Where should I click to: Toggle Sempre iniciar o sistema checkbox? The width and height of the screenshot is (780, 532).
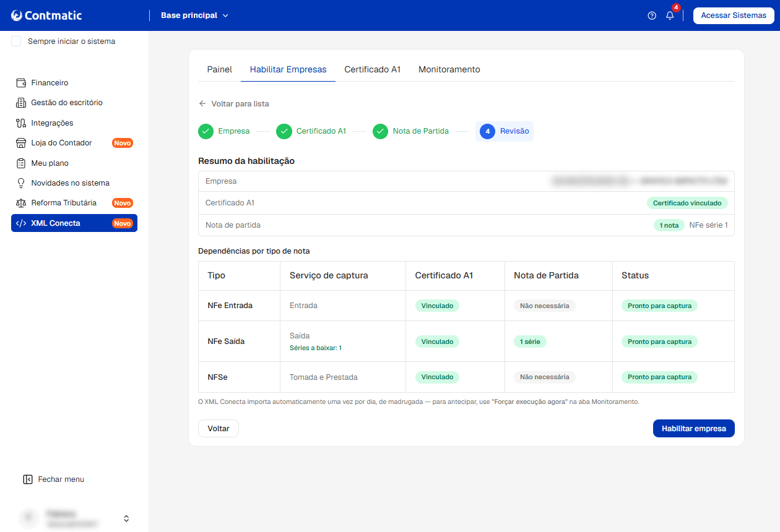(16, 41)
